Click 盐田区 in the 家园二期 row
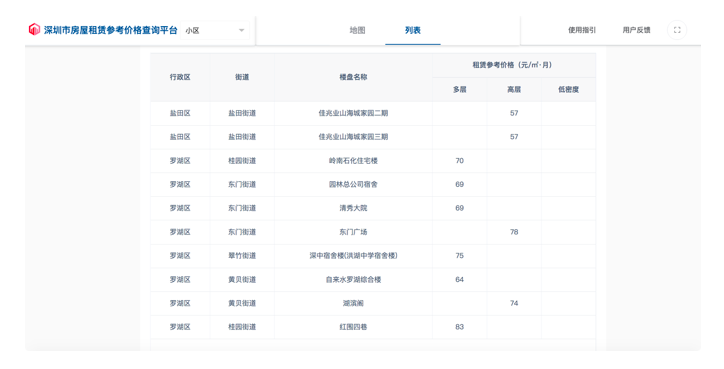724x369 pixels. click(x=180, y=113)
